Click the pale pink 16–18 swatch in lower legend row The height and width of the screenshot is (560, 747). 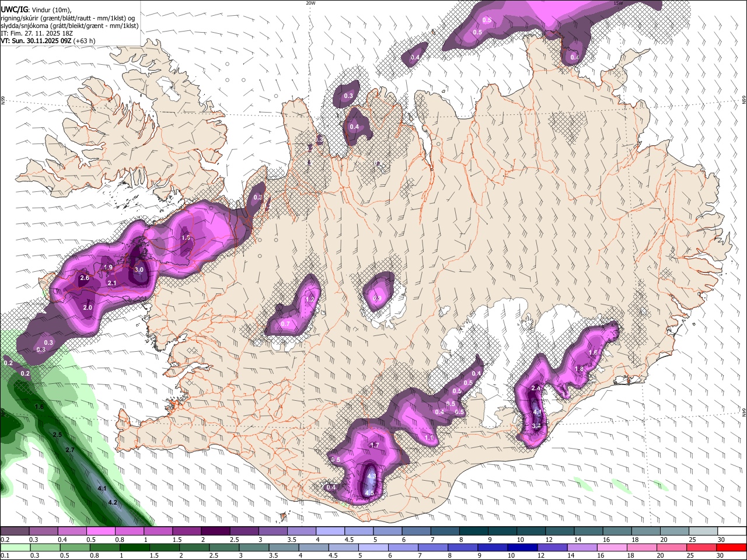(x=612, y=547)
